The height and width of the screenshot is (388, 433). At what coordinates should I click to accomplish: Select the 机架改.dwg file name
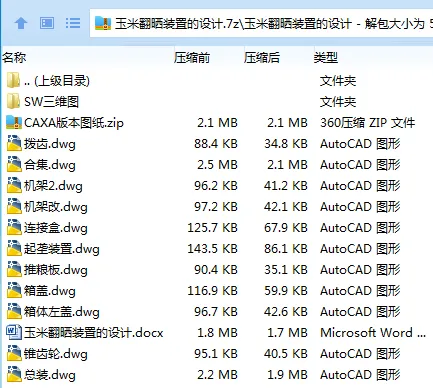tap(56, 207)
